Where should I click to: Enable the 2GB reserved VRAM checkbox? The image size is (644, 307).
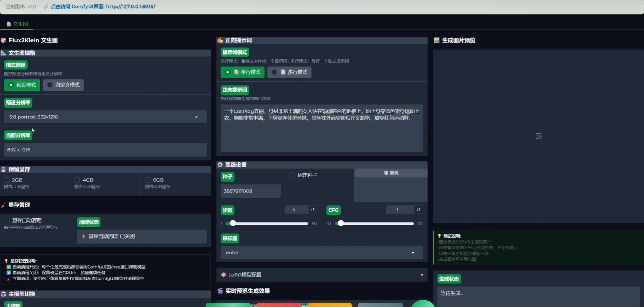(7, 180)
